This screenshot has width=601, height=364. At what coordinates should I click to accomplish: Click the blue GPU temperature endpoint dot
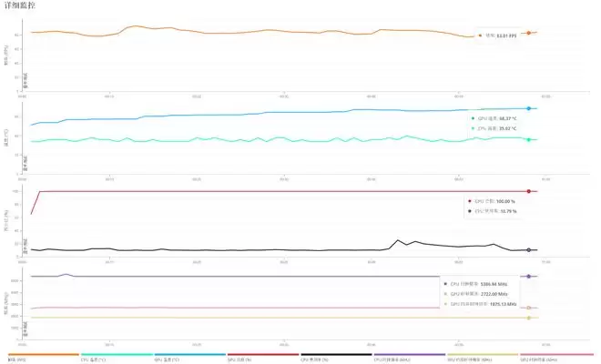tap(528, 108)
